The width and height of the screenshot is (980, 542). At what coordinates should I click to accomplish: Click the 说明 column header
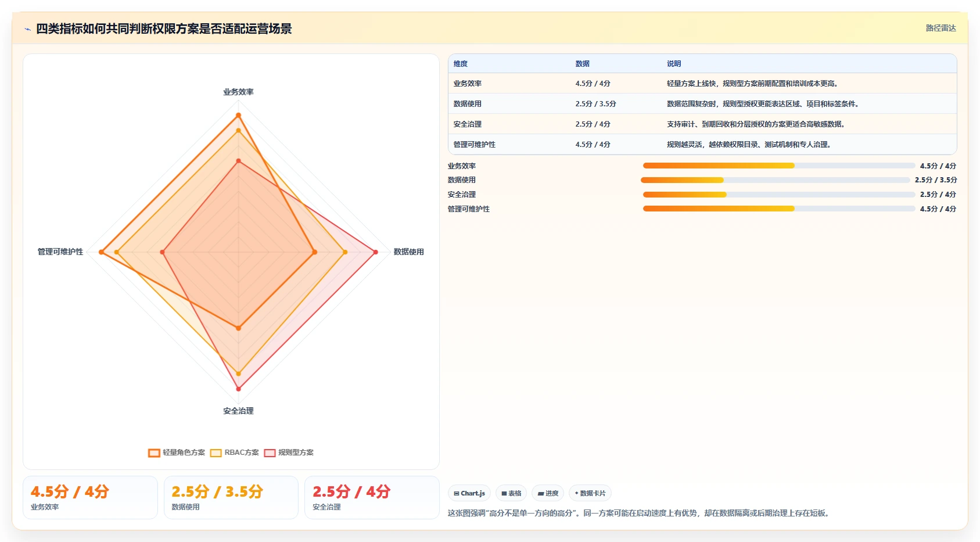pyautogui.click(x=674, y=64)
